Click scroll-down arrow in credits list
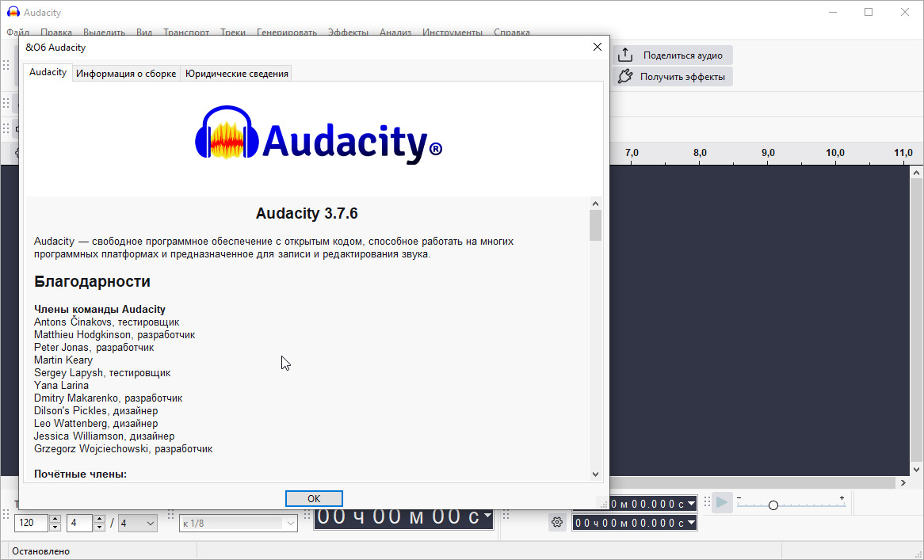The image size is (924, 560). click(596, 474)
